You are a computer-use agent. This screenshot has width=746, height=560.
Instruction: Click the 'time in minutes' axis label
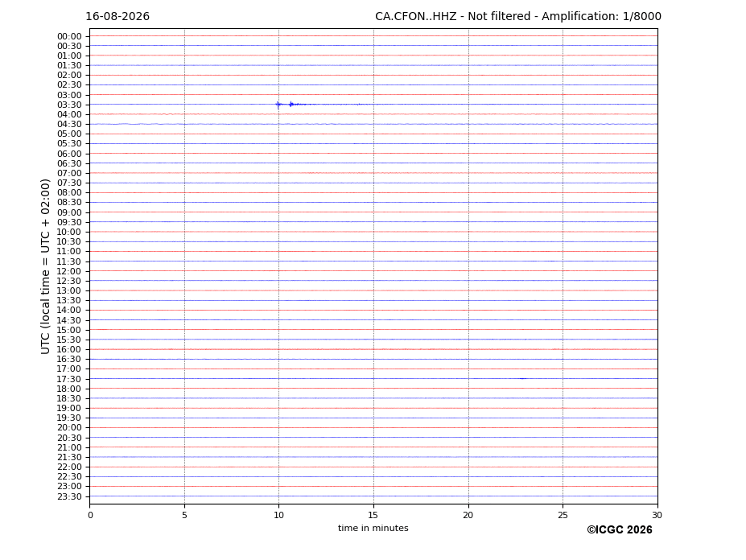(x=373, y=528)
